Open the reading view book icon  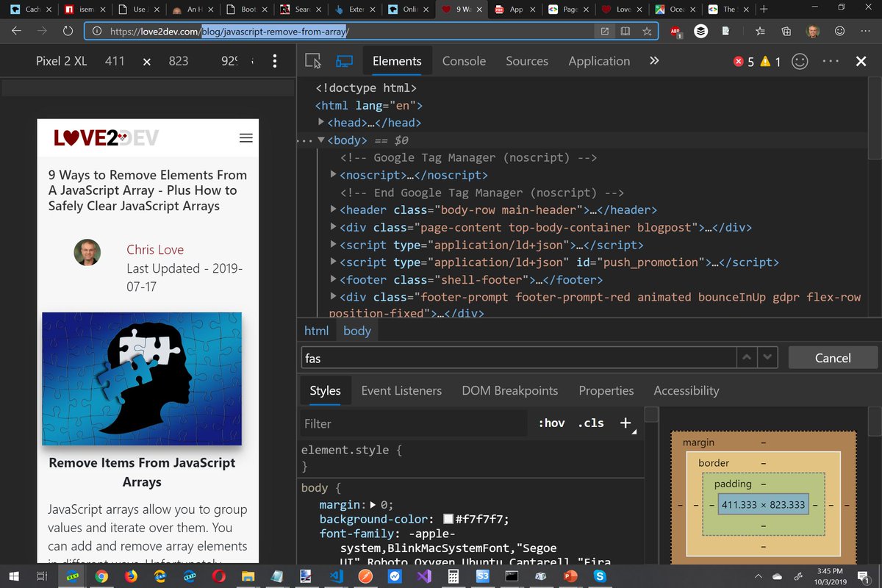click(x=625, y=32)
